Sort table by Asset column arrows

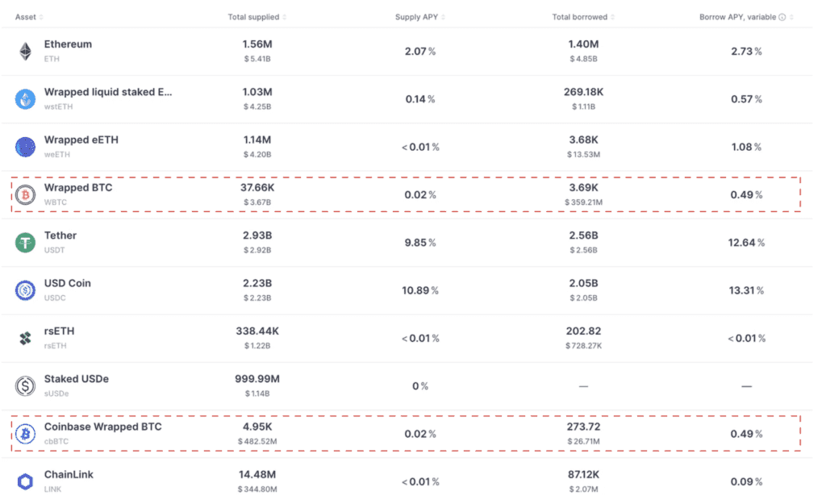tap(41, 18)
